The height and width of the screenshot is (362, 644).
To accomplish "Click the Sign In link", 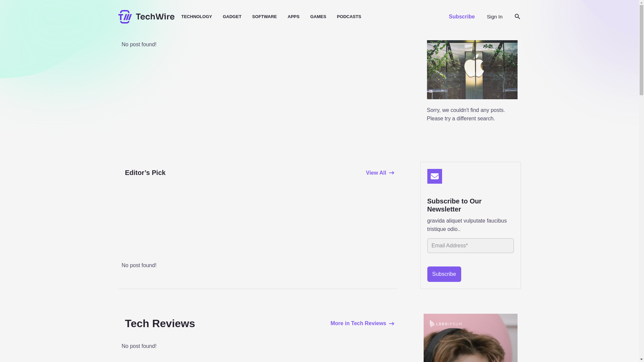I will tap(494, 17).
